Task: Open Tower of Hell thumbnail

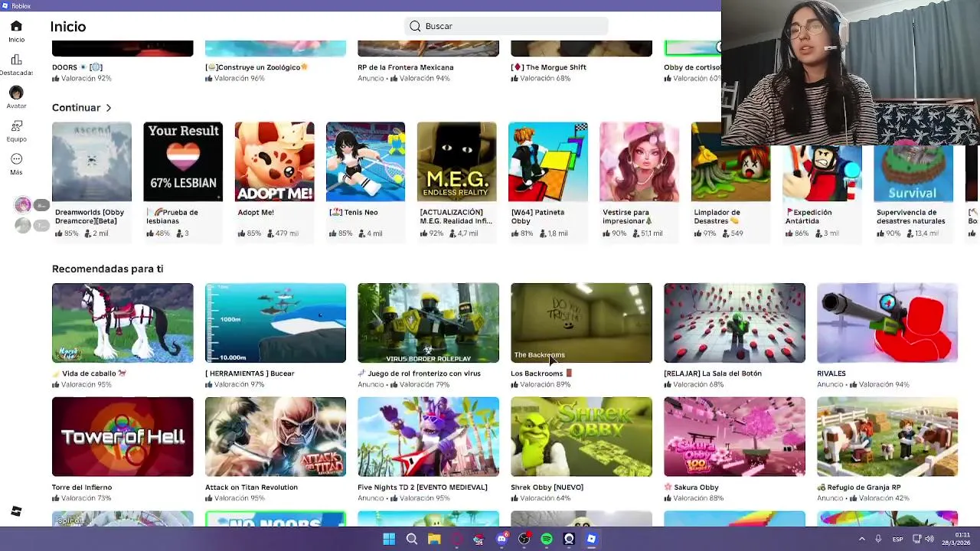Action: (122, 436)
